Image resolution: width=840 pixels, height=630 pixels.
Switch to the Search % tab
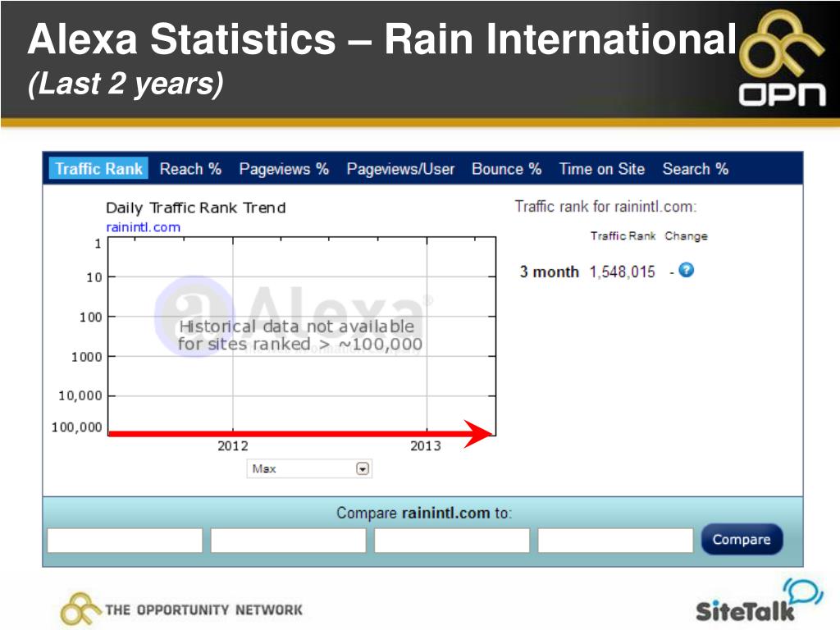coord(696,169)
